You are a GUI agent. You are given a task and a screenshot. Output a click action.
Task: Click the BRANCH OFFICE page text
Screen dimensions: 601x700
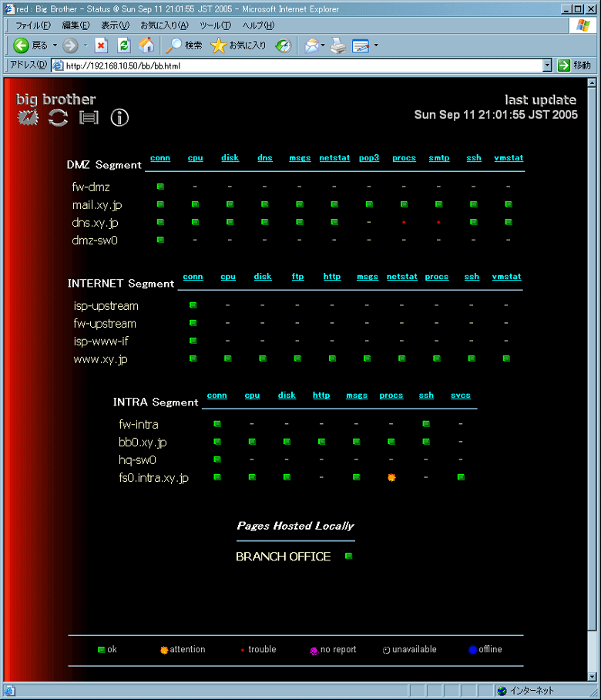point(284,557)
